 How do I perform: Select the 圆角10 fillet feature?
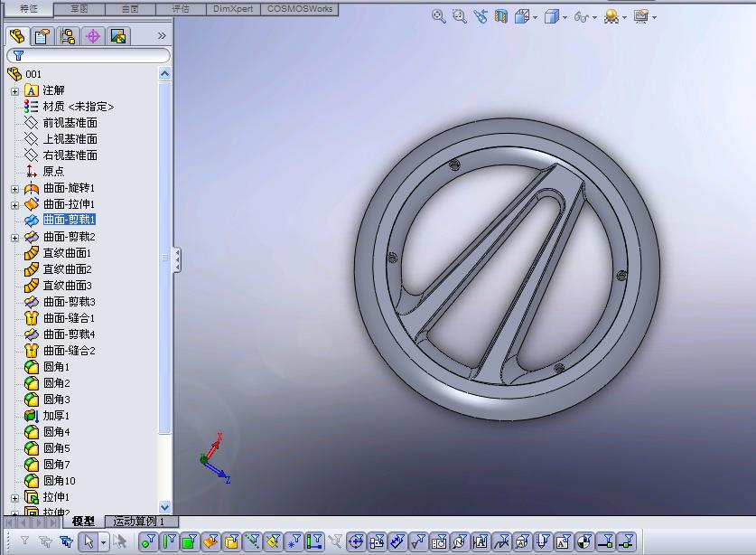coord(59,481)
